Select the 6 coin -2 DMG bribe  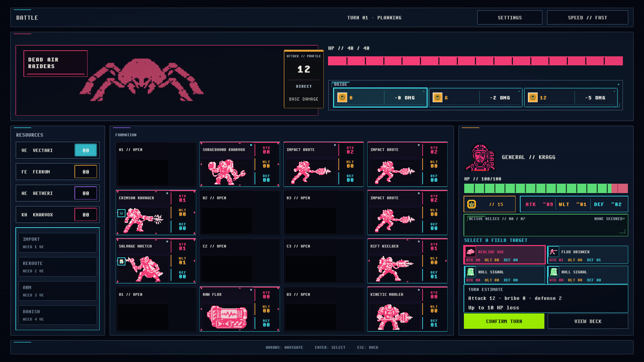point(475,98)
